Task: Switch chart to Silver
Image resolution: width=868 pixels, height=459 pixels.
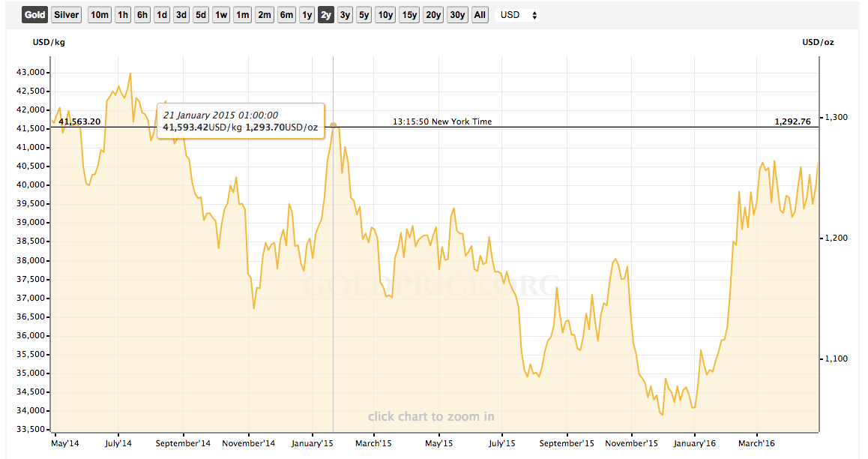Action: (67, 15)
